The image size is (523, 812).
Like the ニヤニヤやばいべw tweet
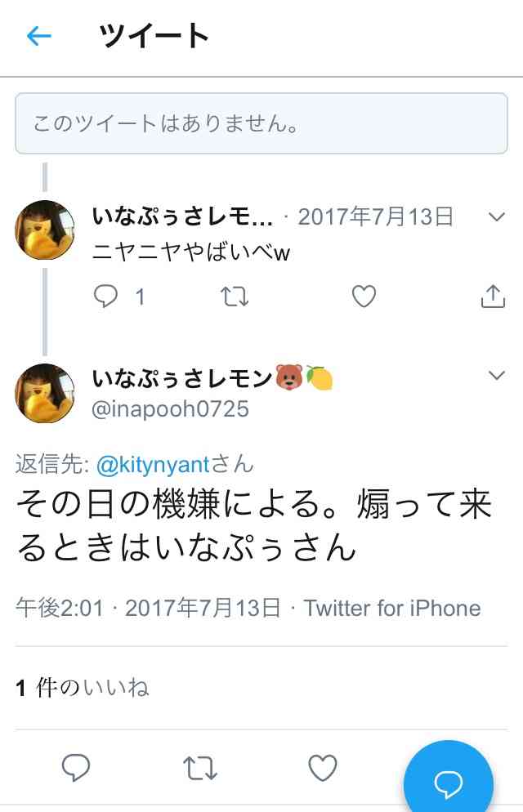coord(364,297)
